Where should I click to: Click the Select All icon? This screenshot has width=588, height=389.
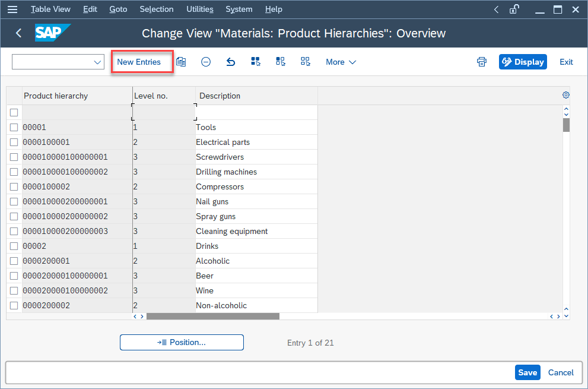[x=256, y=62]
